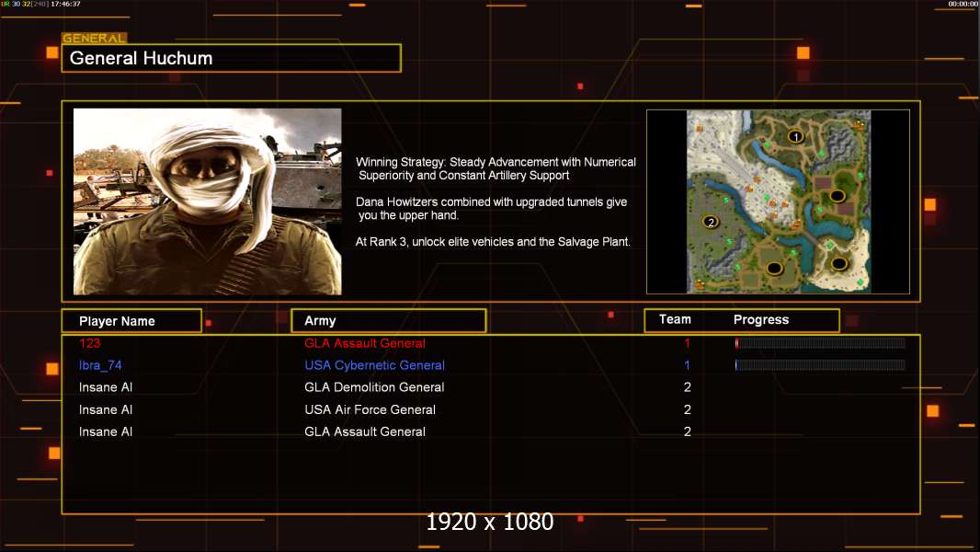The width and height of the screenshot is (980, 552).
Task: Click white GLA Assault General of Insane AI
Action: tap(364, 431)
